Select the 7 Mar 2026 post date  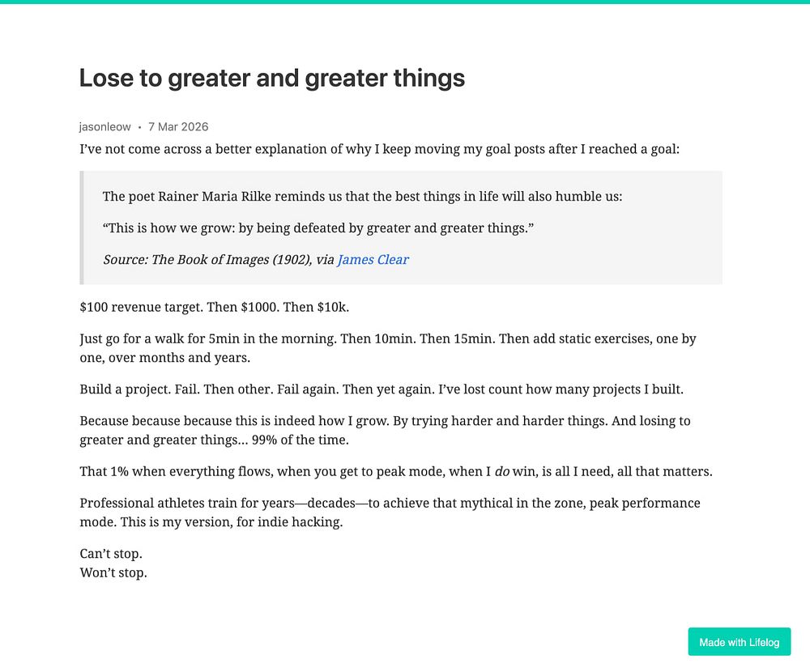coord(178,126)
